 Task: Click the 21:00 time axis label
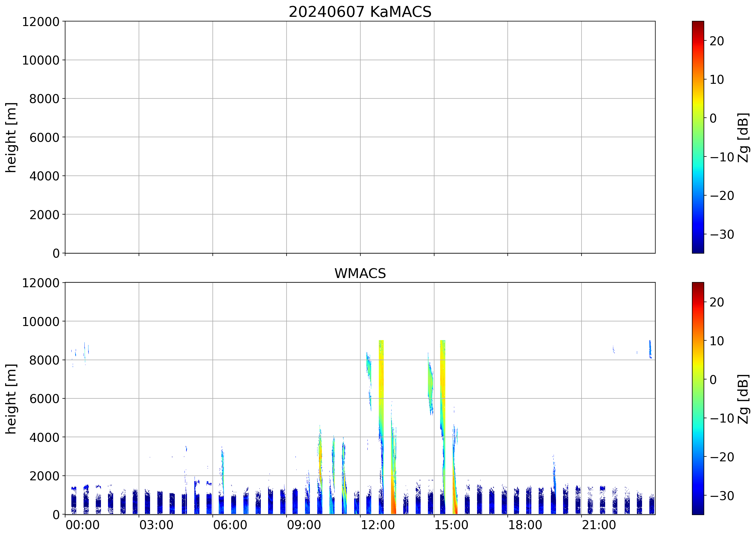coord(599,525)
